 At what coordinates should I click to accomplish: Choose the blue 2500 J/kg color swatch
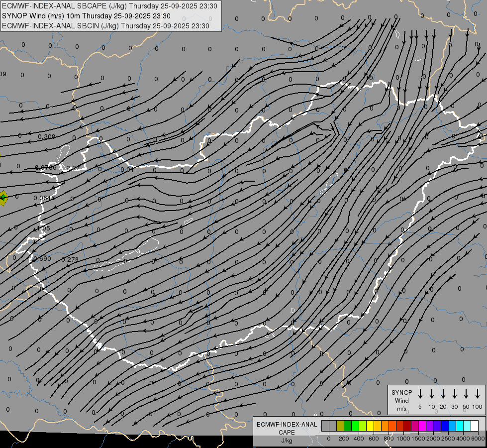(445, 426)
